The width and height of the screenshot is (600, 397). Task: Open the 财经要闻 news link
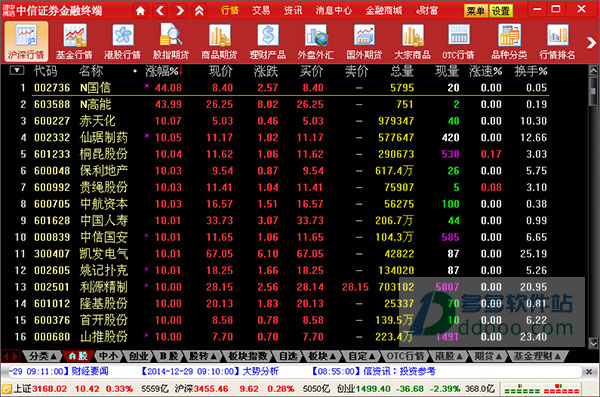tap(90, 371)
